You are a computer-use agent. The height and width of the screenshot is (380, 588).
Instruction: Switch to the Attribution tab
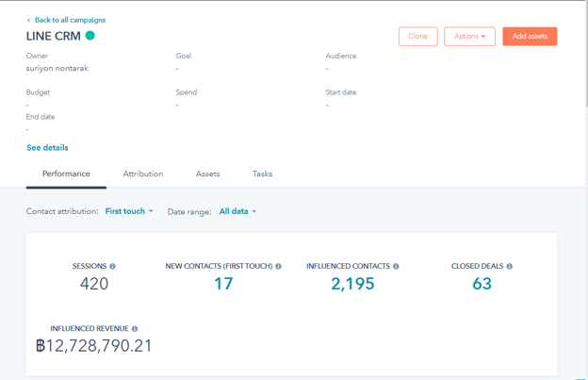(x=143, y=174)
